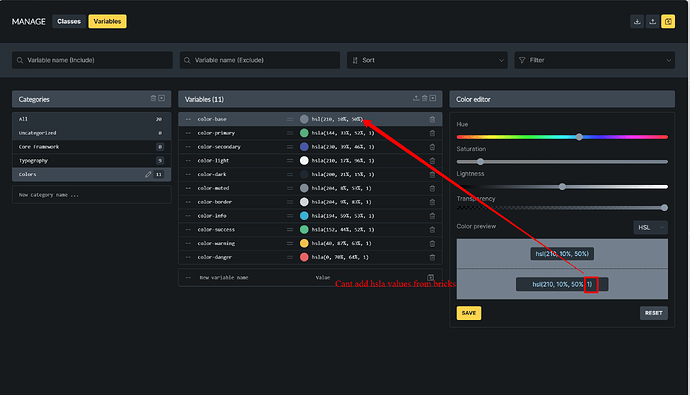
Task: Click the RESET button
Action: [x=653, y=313]
